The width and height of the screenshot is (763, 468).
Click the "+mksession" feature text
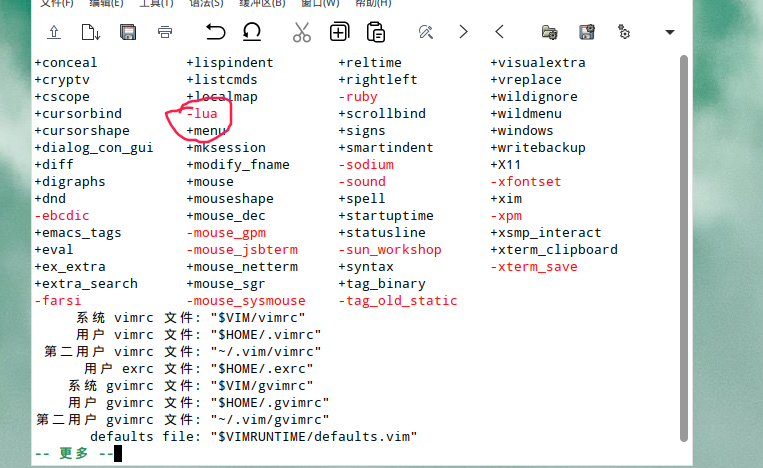pyautogui.click(x=226, y=147)
